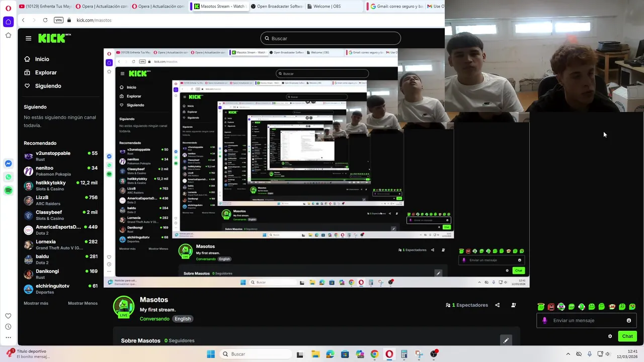Open Siguiendo in Kick sidebar
Screen dimensions: 644x362
pos(43,86)
